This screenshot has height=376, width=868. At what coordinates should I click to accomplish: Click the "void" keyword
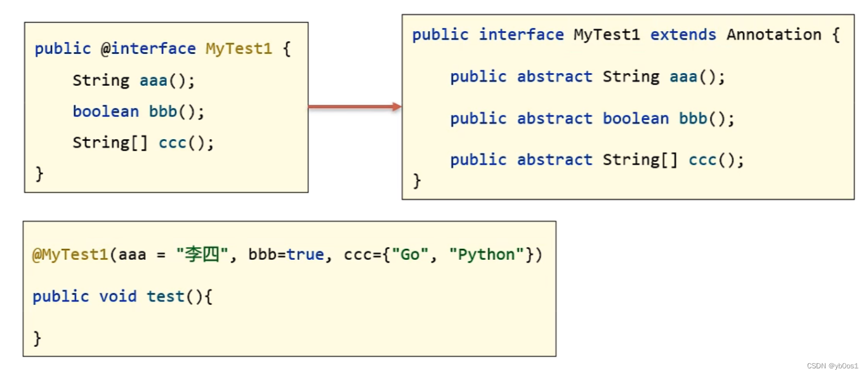(118, 297)
